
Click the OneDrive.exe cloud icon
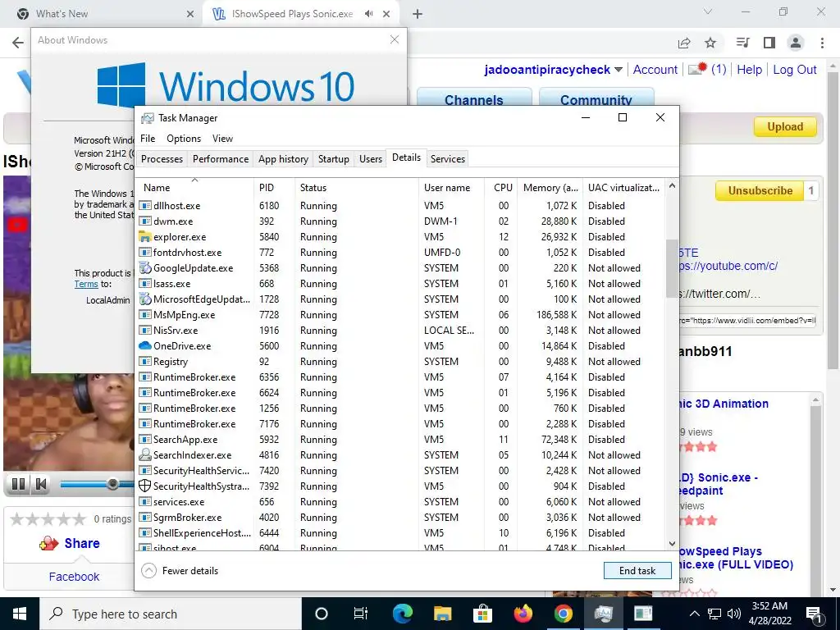[144, 346]
